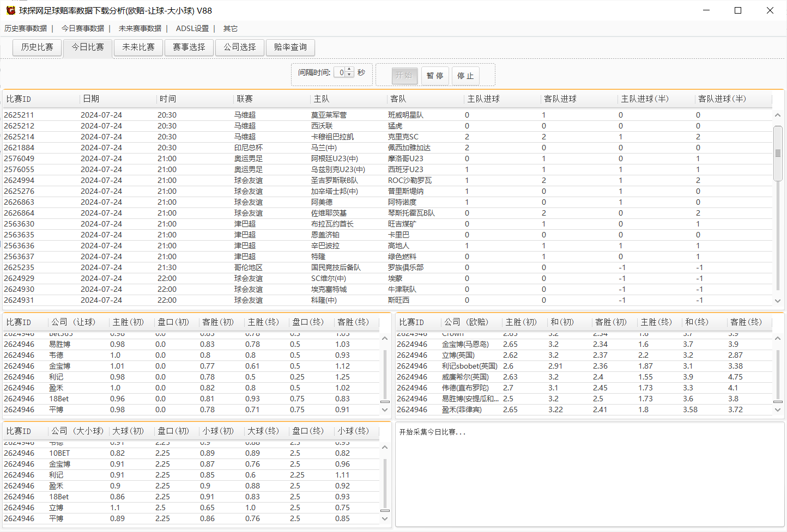Click up arrow of 让球 table scrollbar
The height and width of the screenshot is (532, 787).
[x=385, y=338]
